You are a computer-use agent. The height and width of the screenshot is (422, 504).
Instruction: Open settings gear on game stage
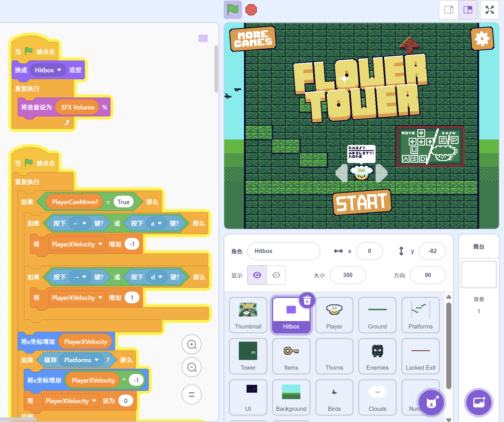coord(482,39)
